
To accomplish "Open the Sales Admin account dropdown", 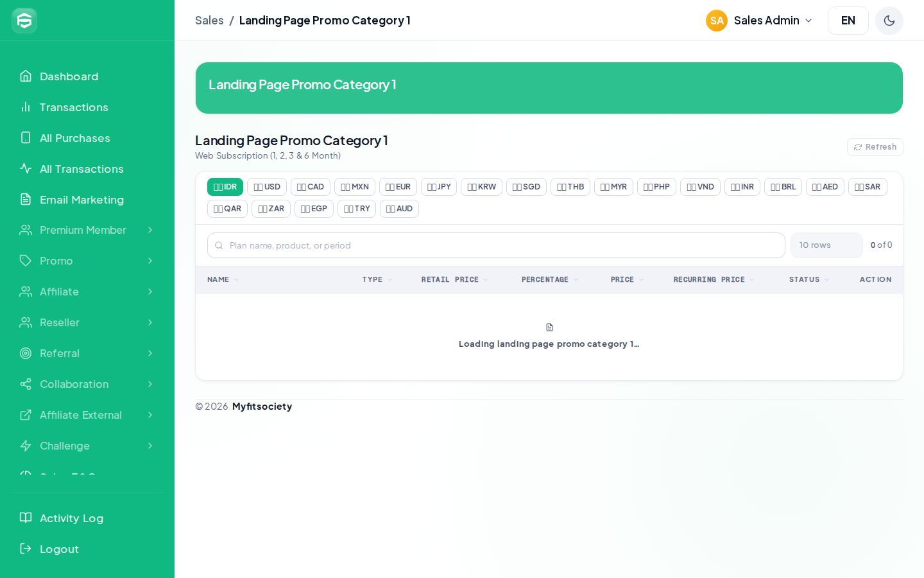I will (x=760, y=21).
